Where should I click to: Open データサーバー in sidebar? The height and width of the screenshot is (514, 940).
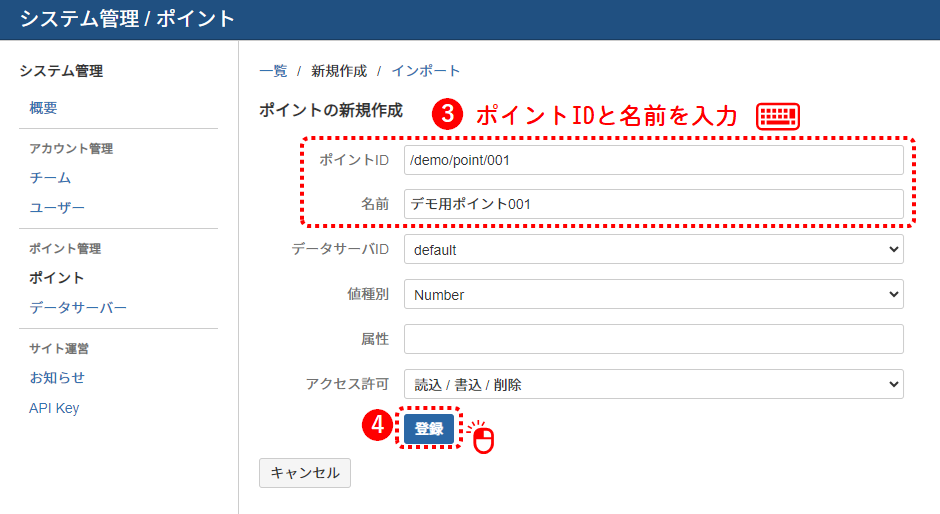(x=78, y=308)
